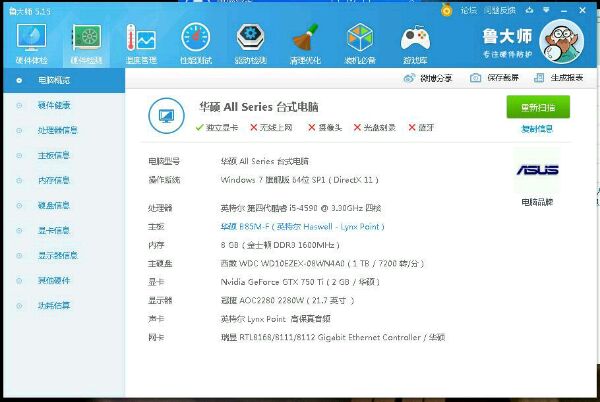Open 装机必备 essential software cube
The image size is (600, 402).
click(360, 44)
